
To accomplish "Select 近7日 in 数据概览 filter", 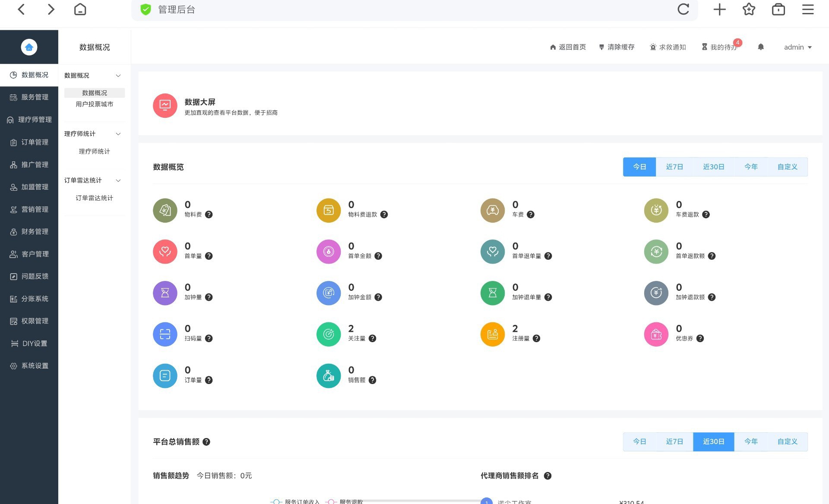I will point(674,167).
